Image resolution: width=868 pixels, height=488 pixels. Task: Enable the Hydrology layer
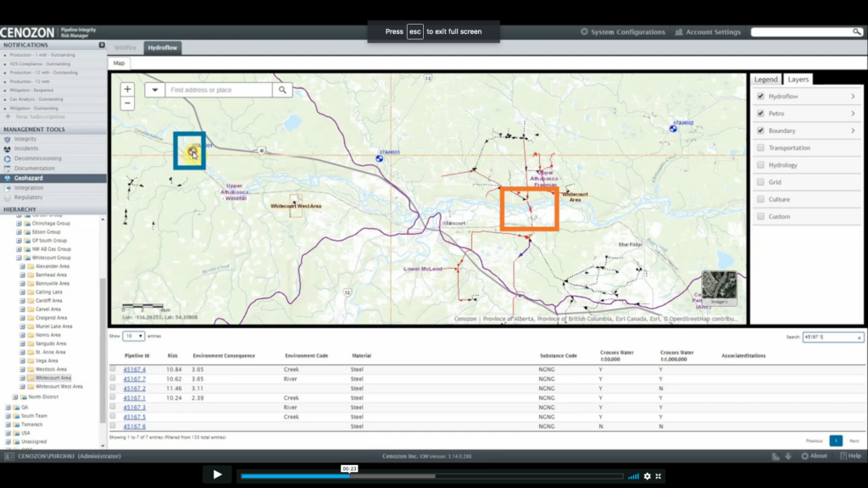760,165
